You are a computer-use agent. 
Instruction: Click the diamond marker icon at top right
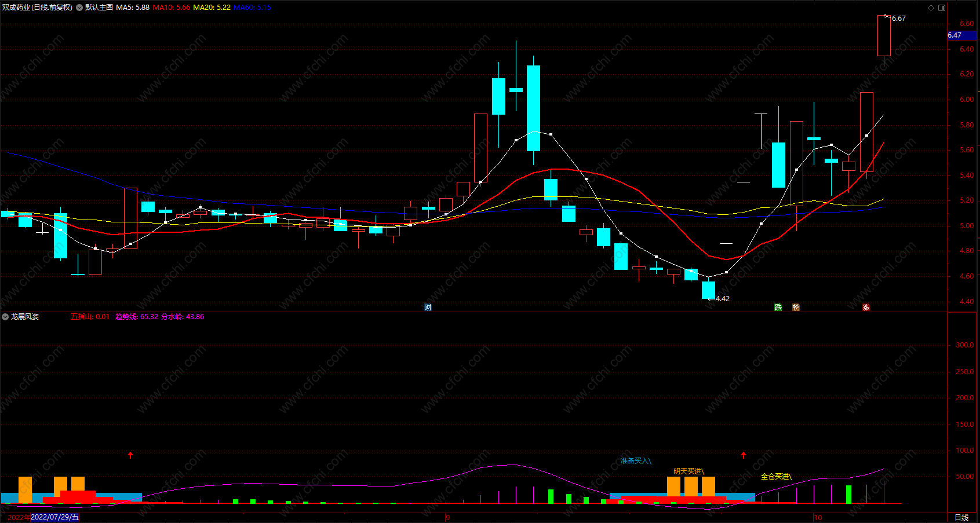pyautogui.click(x=931, y=8)
